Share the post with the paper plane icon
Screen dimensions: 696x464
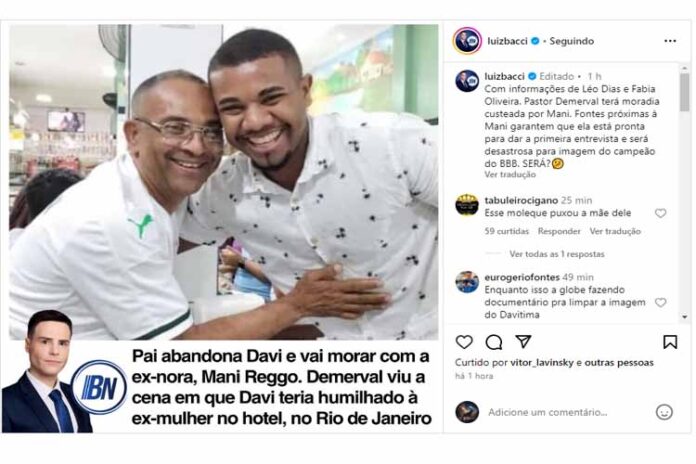click(523, 341)
